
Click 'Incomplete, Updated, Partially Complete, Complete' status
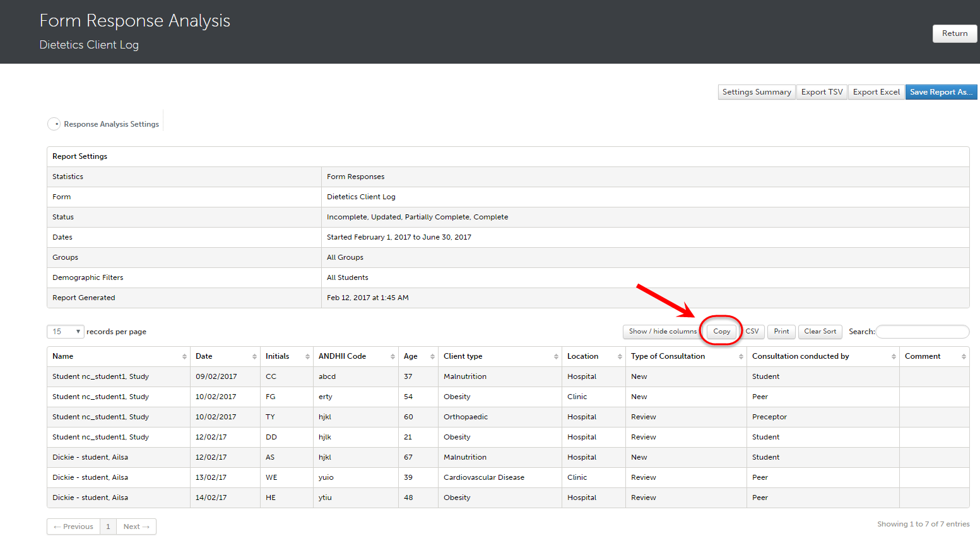click(418, 217)
